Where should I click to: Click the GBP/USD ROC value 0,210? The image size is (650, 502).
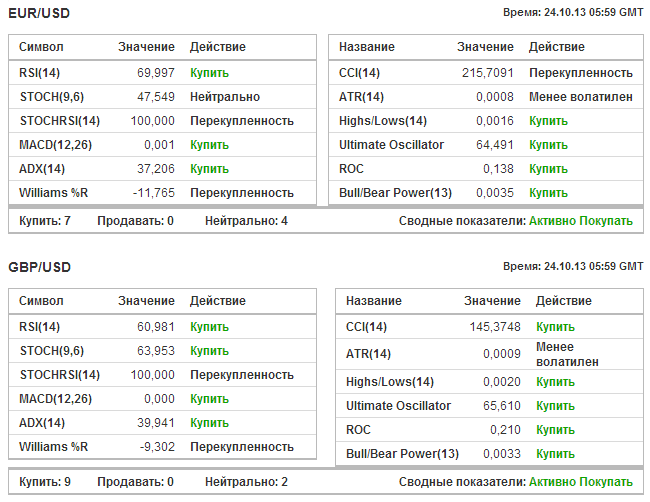[505, 430]
